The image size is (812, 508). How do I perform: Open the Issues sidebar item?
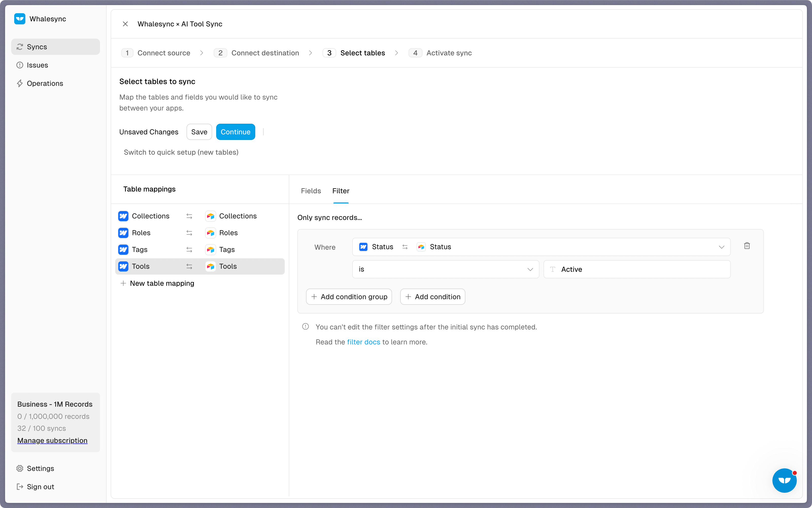55,65
